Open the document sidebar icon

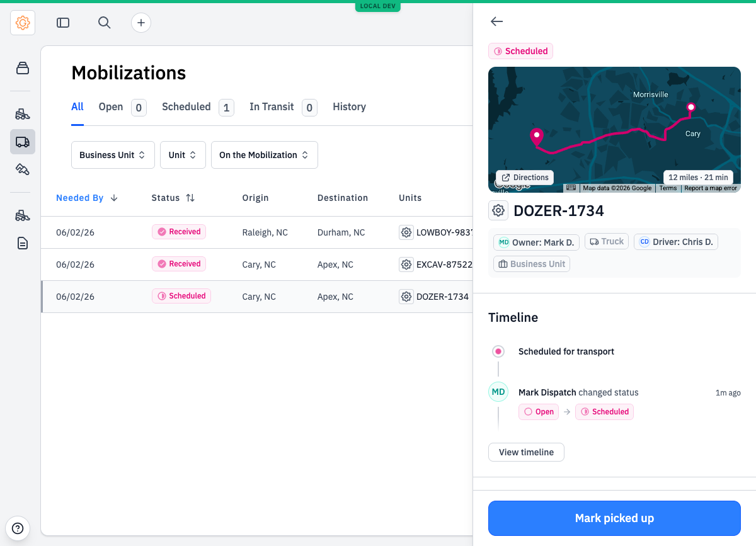pyautogui.click(x=23, y=243)
